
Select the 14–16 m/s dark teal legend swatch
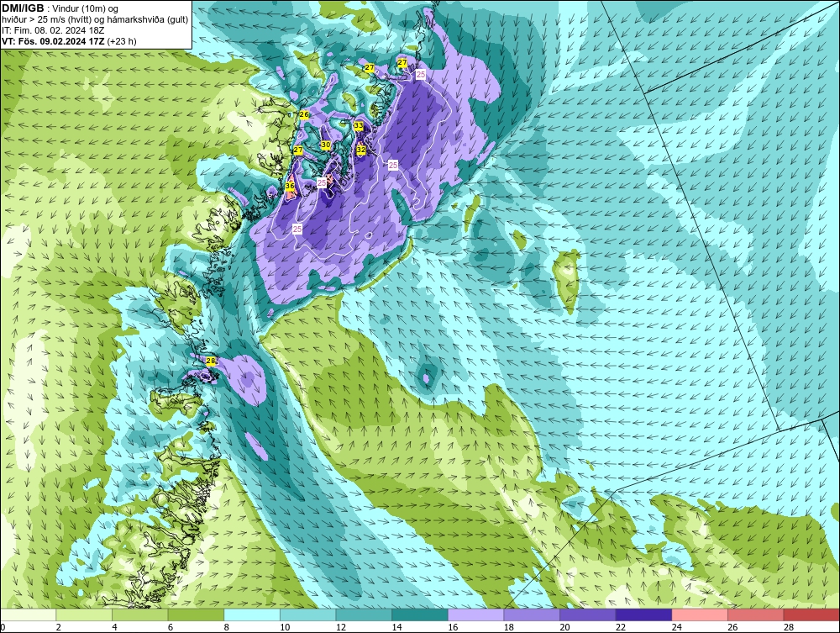pos(419,615)
